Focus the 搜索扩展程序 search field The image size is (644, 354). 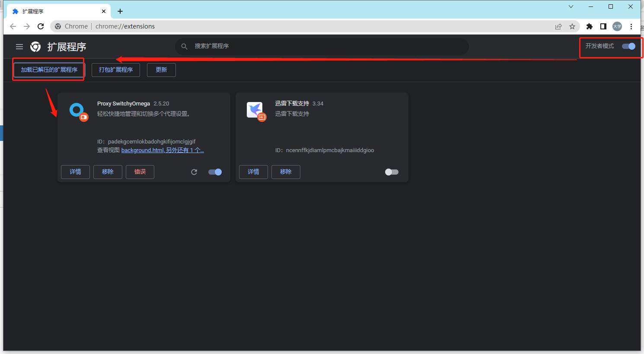pos(322,46)
